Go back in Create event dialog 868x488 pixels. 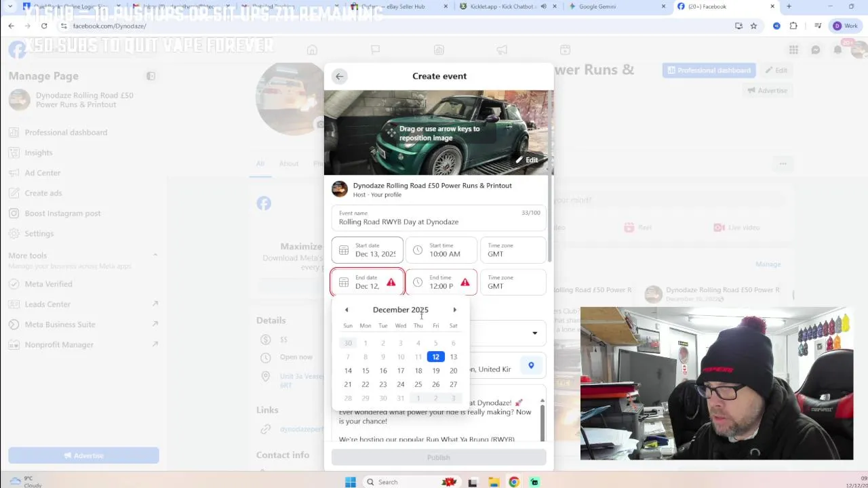[339, 76]
